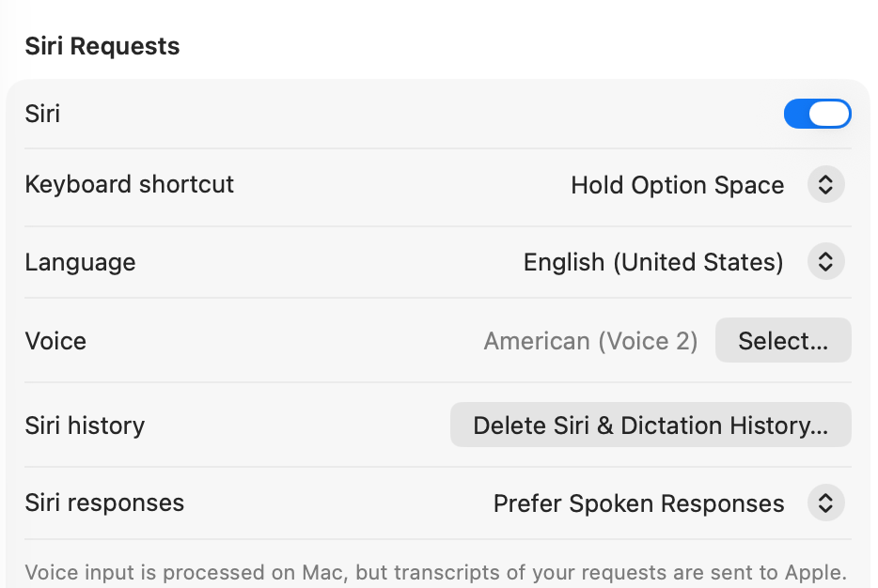
Task: Click the Siri responses row label
Action: (104, 503)
